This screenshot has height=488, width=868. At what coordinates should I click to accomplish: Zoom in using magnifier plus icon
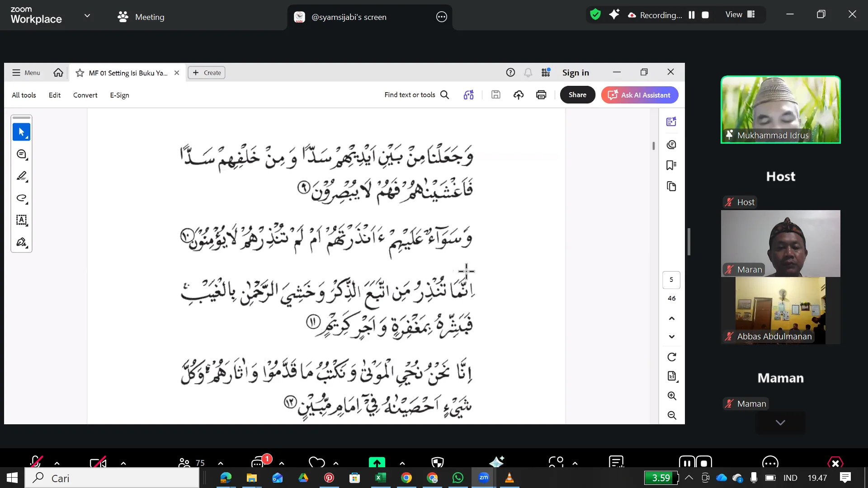672,396
